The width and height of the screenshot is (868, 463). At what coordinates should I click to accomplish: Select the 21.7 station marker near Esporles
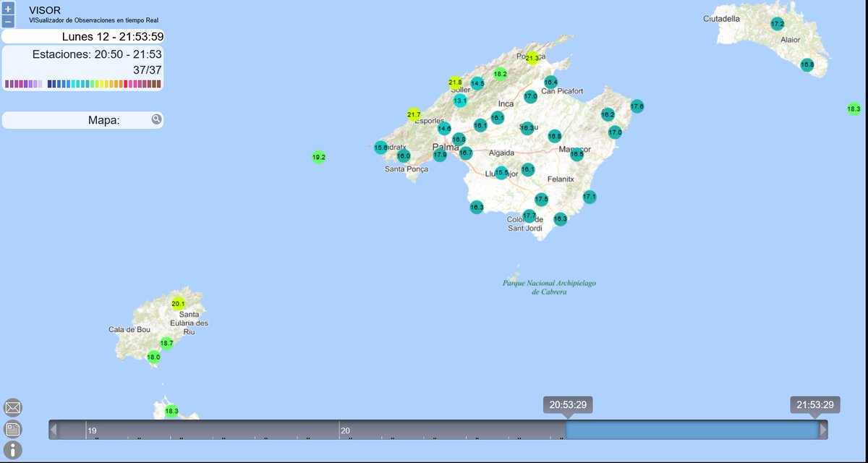(x=414, y=114)
